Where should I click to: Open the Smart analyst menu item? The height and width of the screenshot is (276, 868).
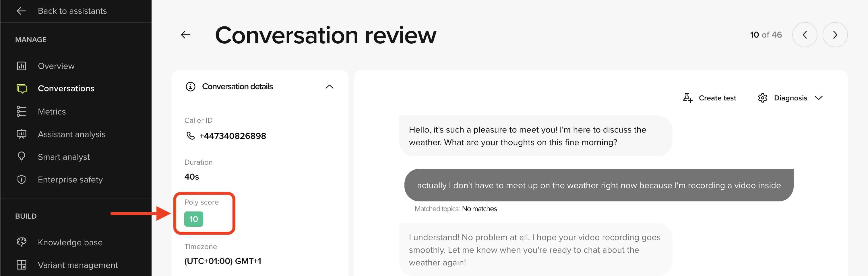point(64,157)
